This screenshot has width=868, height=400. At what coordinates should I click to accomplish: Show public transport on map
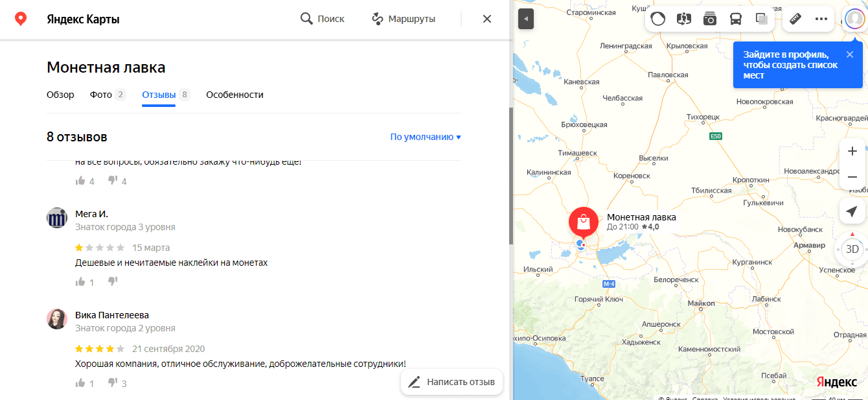tap(736, 19)
